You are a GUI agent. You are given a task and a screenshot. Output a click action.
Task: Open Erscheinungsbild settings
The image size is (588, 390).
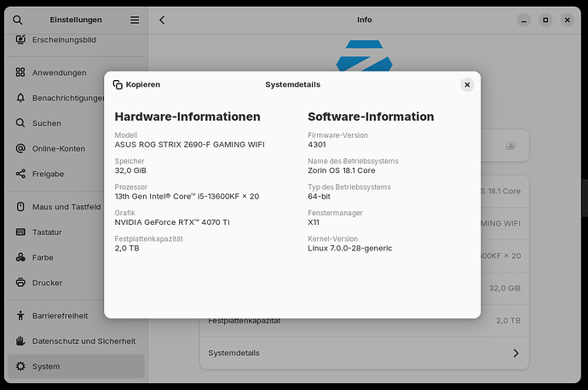[x=76, y=40]
